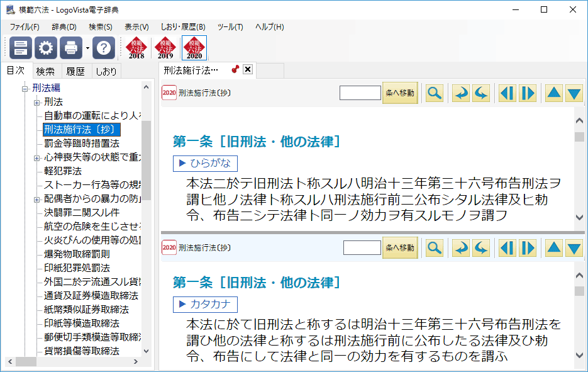
Task: Click article number field in lower pane
Action: pyautogui.click(x=362, y=248)
